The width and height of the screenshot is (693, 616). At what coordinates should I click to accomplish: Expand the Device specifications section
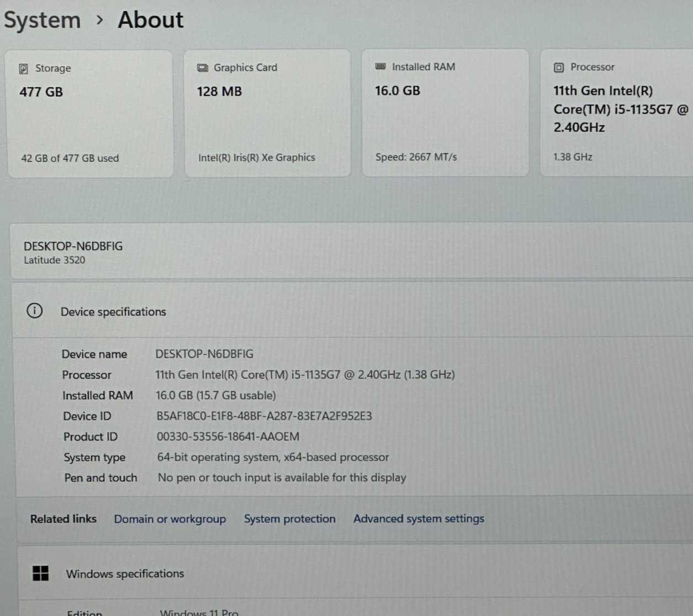click(x=353, y=311)
